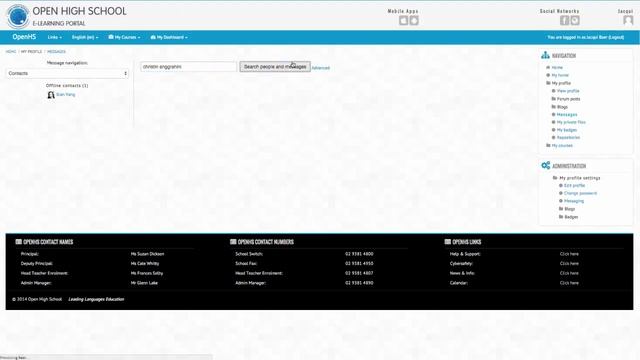Viewport: 640px width, 360px height.
Task: Click the contact avatar under Offline contacts
Action: point(51,95)
